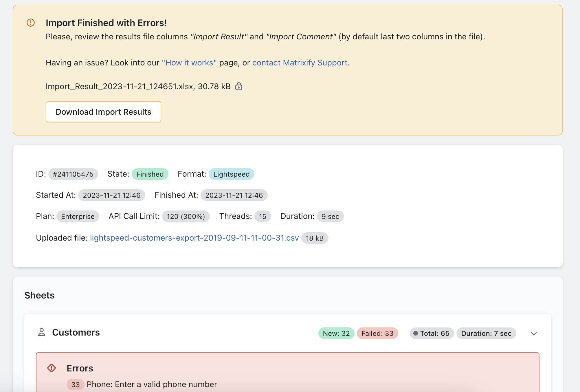Open contact Matrixify Support link
This screenshot has height=392, width=580.
pos(300,63)
